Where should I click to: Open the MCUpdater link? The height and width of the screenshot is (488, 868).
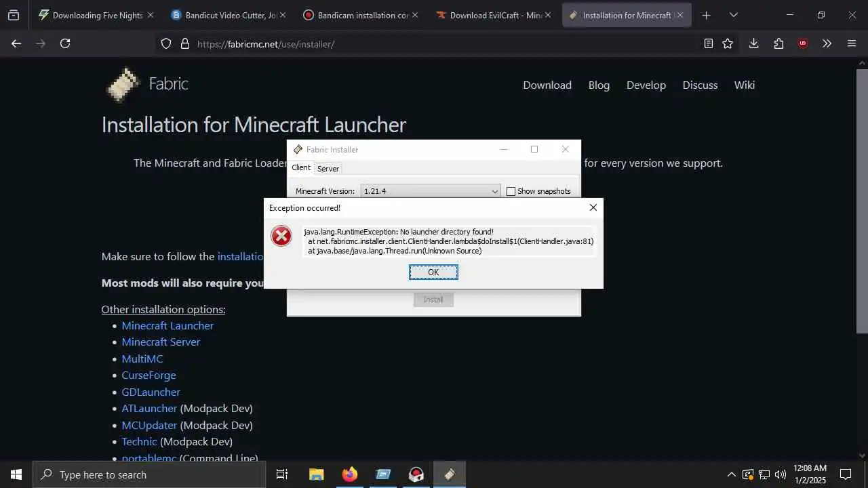tap(149, 425)
